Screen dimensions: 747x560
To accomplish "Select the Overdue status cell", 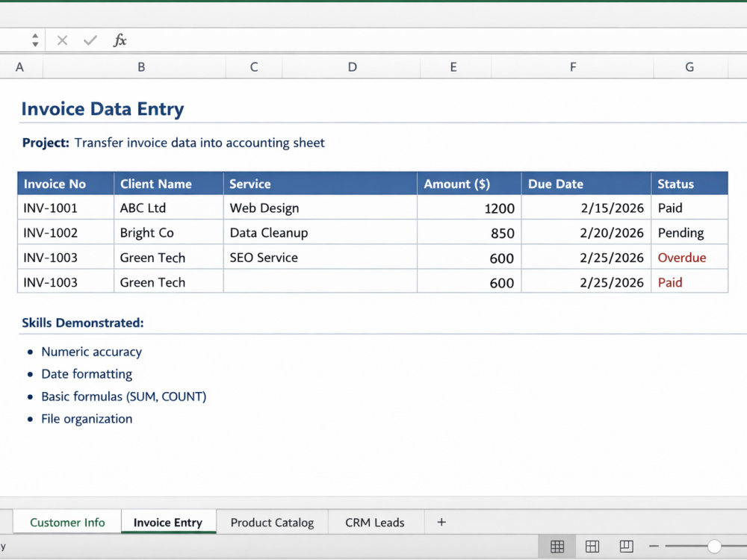I will (x=689, y=258).
